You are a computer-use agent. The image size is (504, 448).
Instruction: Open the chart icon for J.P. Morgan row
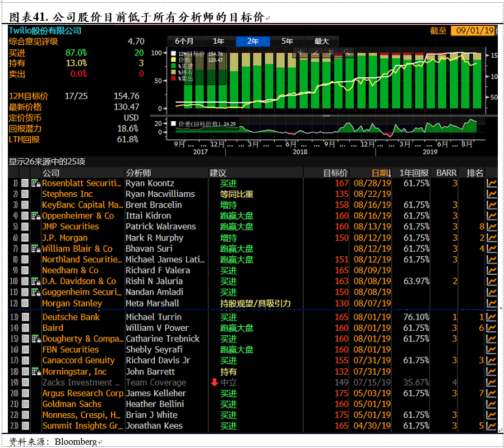[492, 238]
